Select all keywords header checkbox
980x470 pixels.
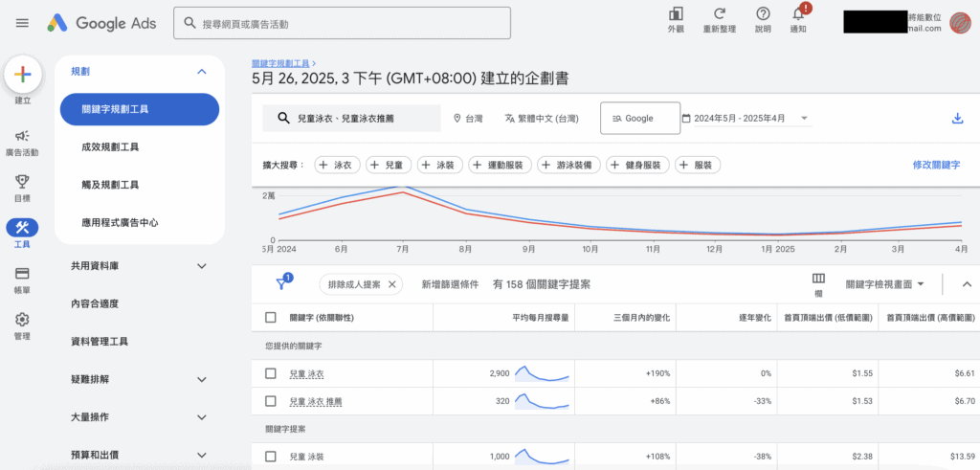[271, 318]
